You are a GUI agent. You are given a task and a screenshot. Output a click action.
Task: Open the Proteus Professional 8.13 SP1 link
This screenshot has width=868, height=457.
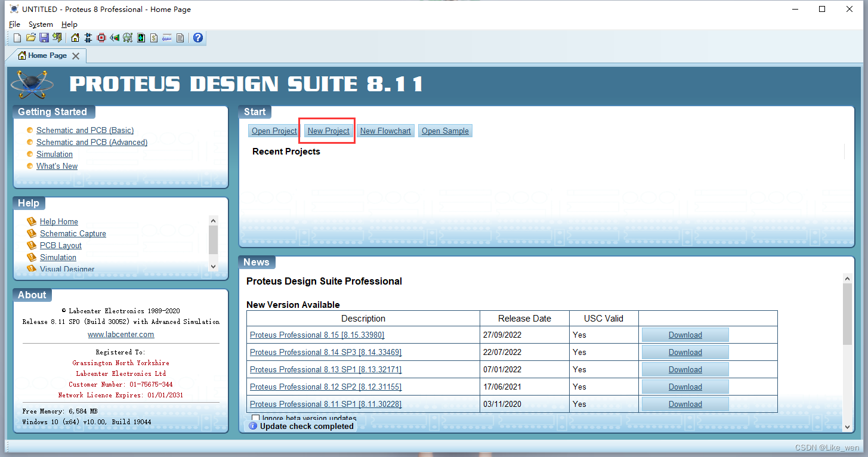pos(325,369)
